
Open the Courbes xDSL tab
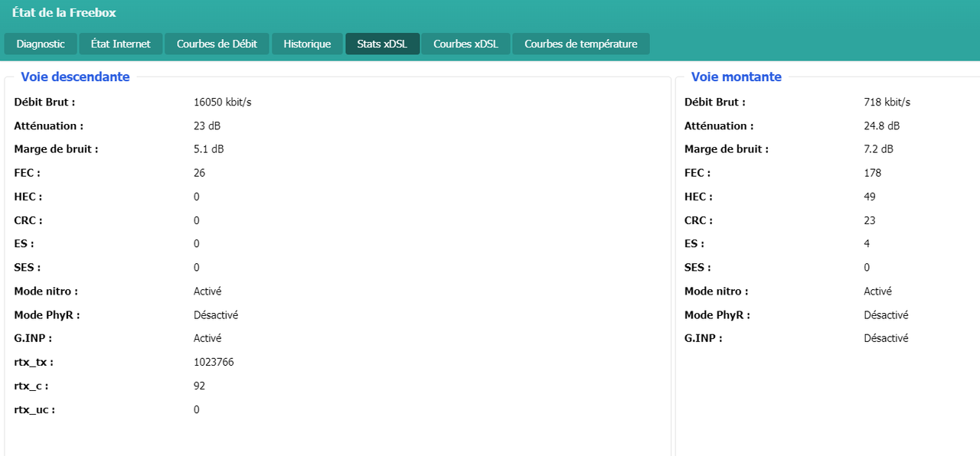pyautogui.click(x=465, y=44)
